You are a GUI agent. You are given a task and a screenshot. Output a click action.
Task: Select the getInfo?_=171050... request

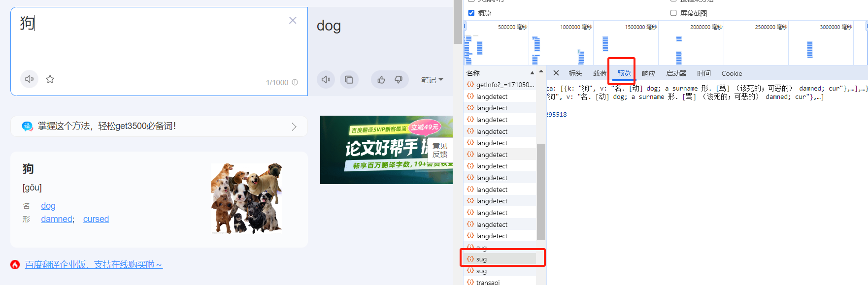tap(500, 85)
